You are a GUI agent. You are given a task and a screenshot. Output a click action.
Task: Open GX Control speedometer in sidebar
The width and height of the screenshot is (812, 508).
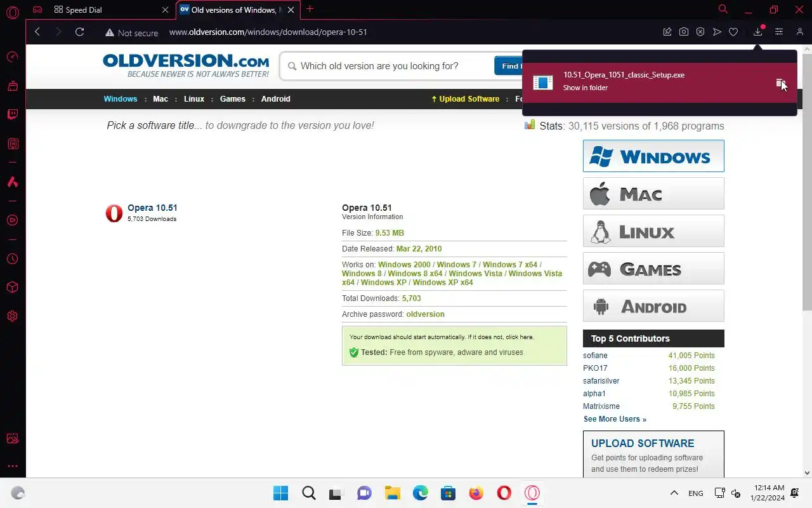[x=12, y=57]
